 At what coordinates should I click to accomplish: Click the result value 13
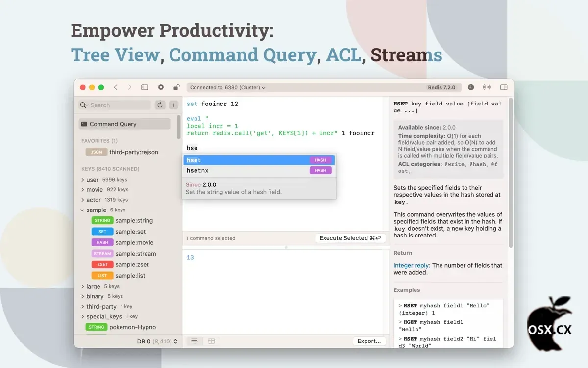point(190,257)
